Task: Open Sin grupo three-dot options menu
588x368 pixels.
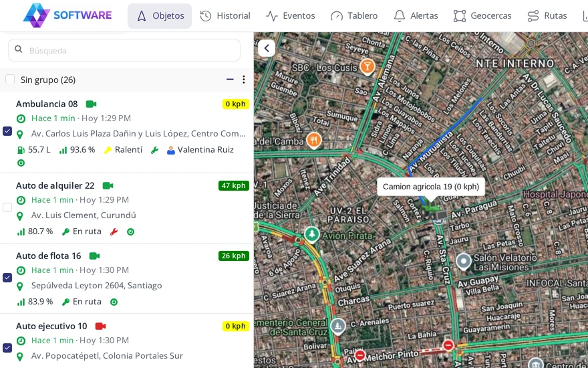Action: [244, 79]
